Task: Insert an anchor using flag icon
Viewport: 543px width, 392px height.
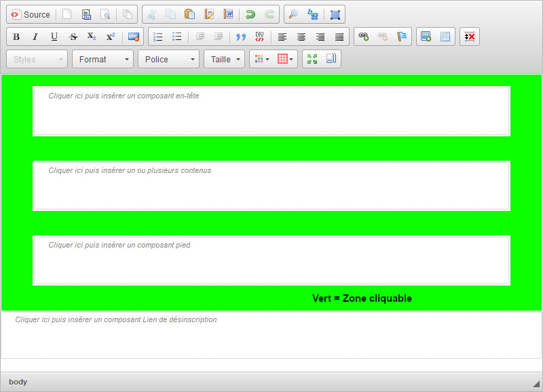Action: click(x=402, y=37)
